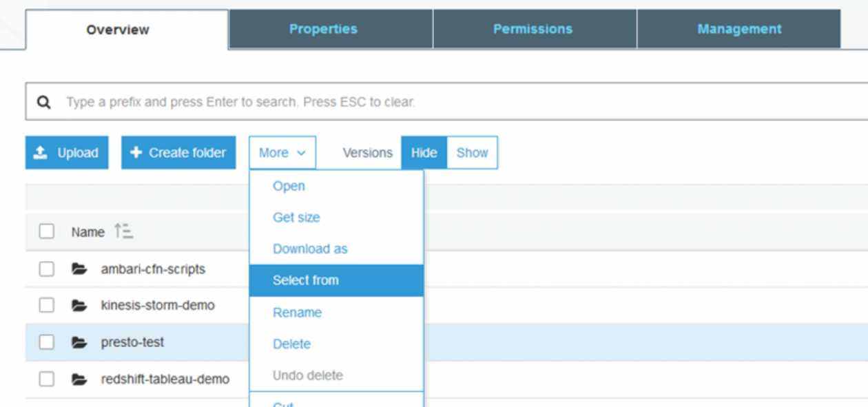Screen dimensions: 868x407
Task: Click the Create folder button
Action: pyautogui.click(x=178, y=153)
